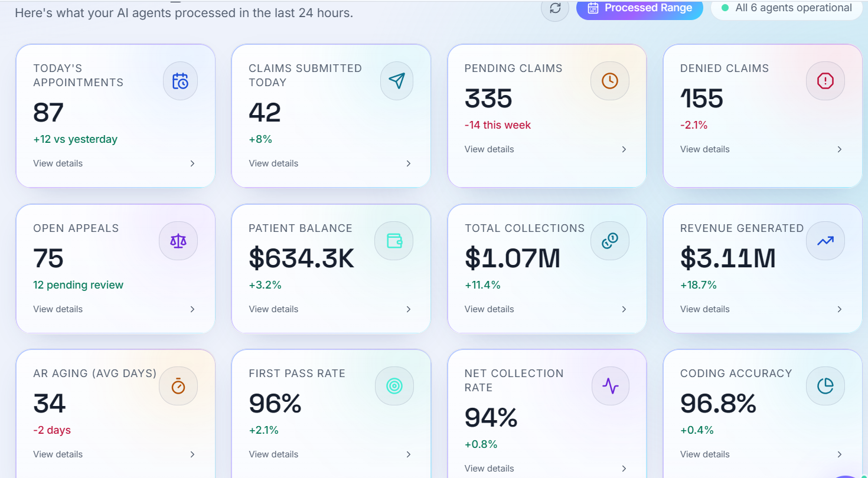Click the +18.7% revenue change text
This screenshot has width=868, height=478.
click(x=698, y=285)
